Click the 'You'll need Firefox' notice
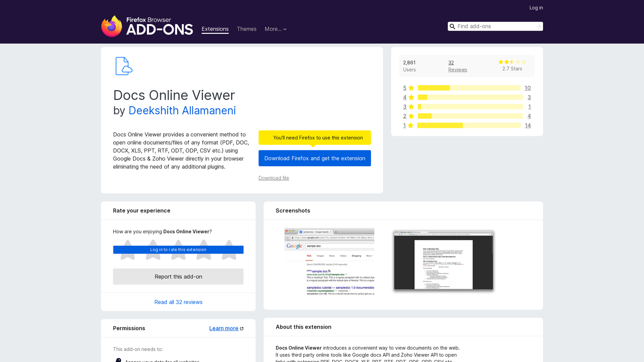This screenshot has width=644, height=362. pos(315,138)
